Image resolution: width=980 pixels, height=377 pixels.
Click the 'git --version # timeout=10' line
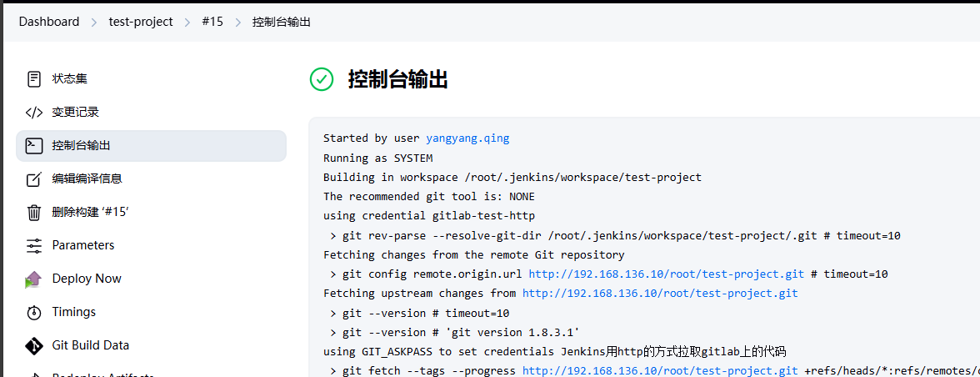click(419, 313)
